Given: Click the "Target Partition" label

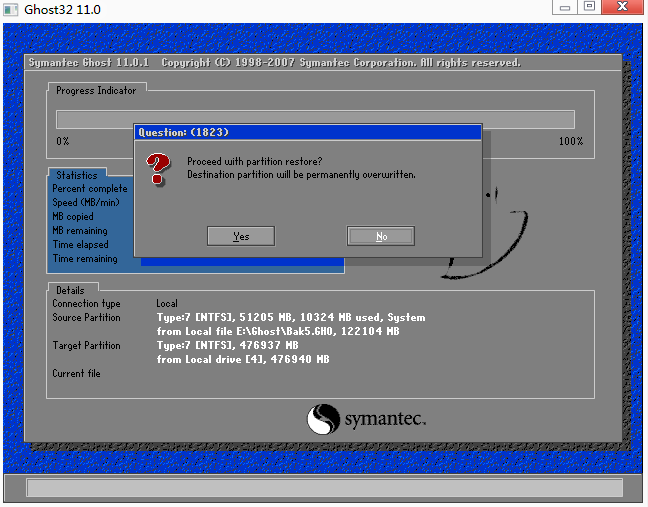Looking at the screenshot, I should [x=86, y=345].
